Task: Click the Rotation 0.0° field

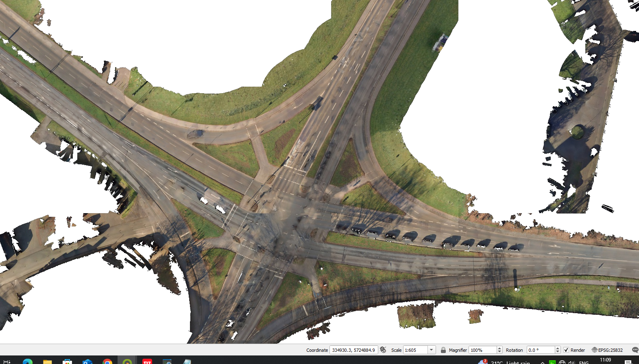Action: [x=541, y=350]
